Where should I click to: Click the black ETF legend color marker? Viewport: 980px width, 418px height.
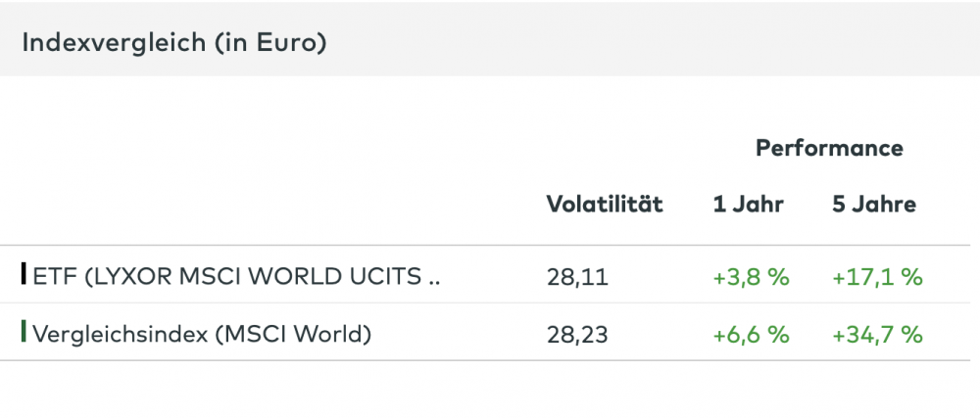(24, 274)
